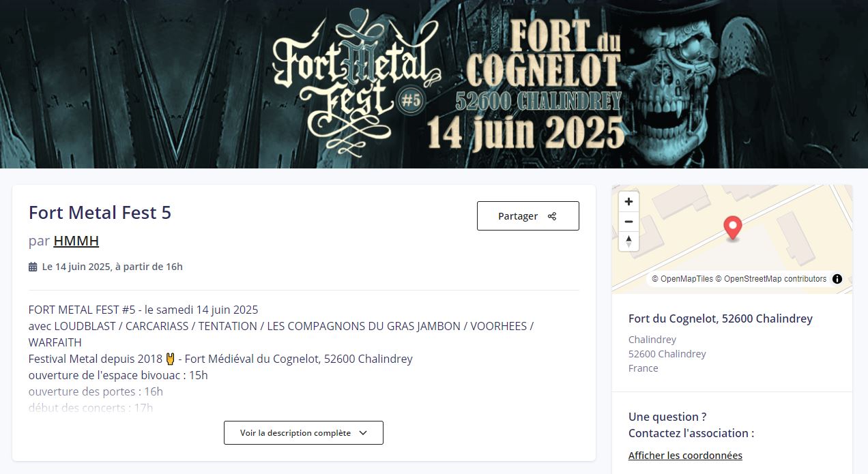
Task: Share the event with Partager button
Action: click(528, 216)
